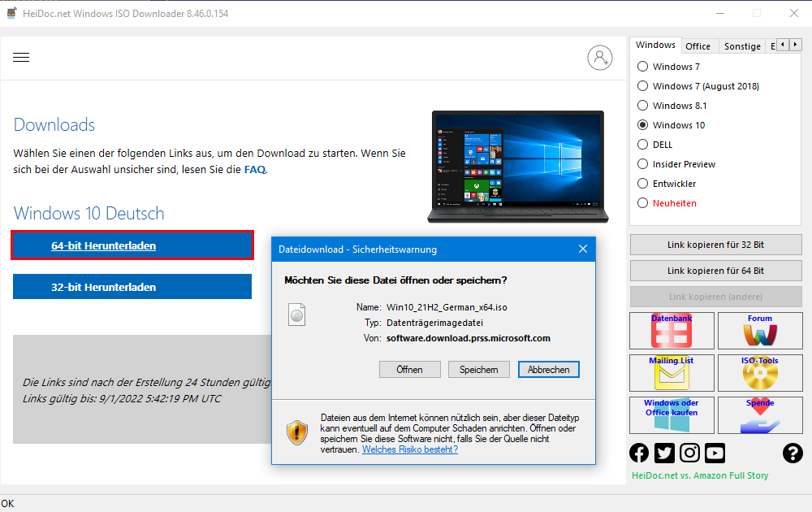This screenshot has height=512, width=812.
Task: Open the Datenbank tile
Action: [672, 331]
